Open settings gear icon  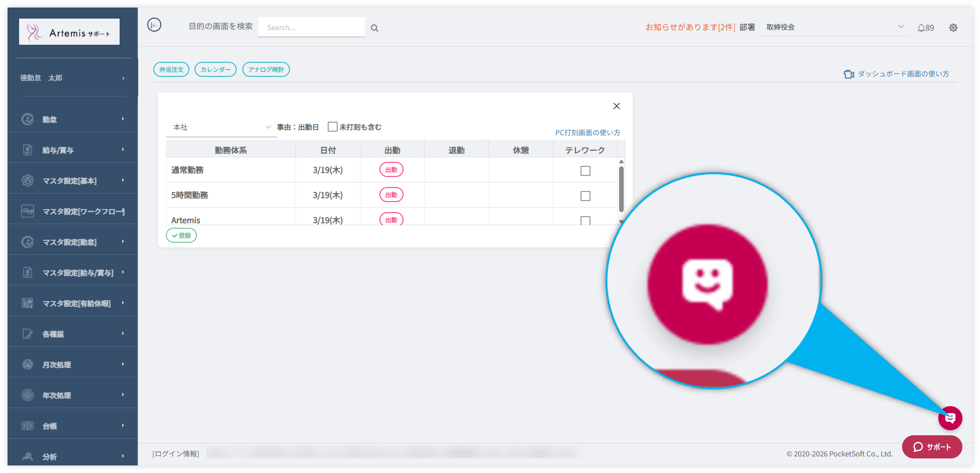tap(953, 28)
